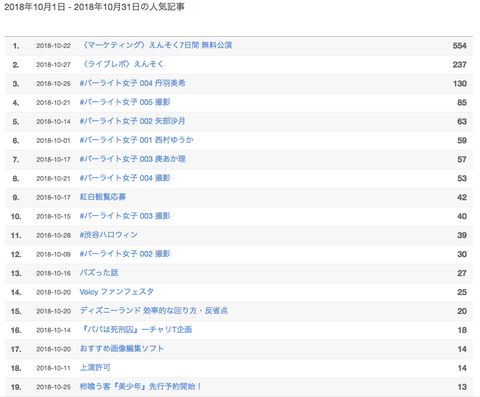
Task: Click rank number 19. in the list
Action: coord(16,387)
